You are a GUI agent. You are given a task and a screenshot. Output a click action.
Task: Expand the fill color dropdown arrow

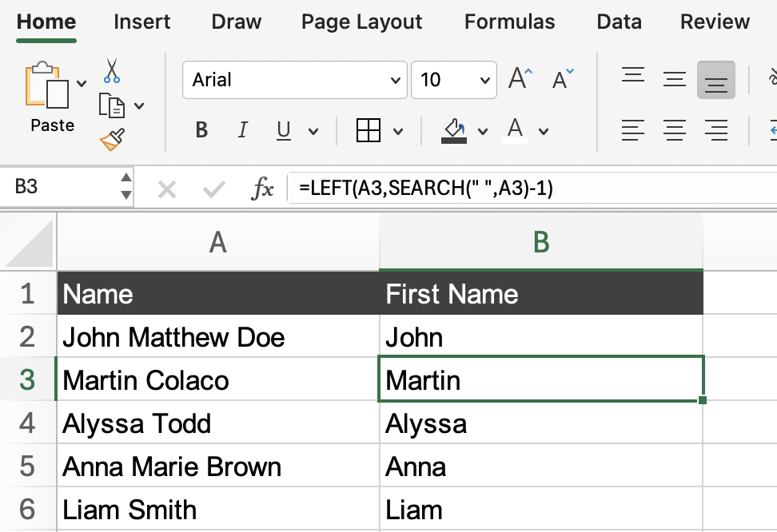tap(482, 131)
